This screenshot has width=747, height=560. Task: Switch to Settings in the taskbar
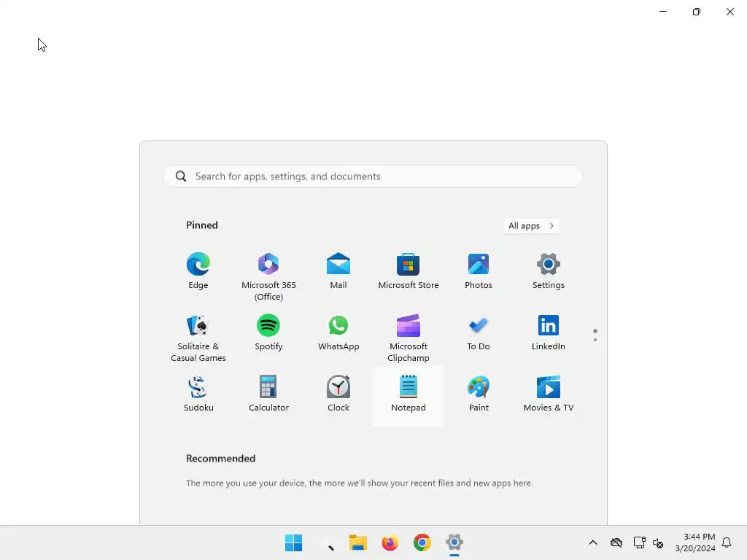[454, 542]
